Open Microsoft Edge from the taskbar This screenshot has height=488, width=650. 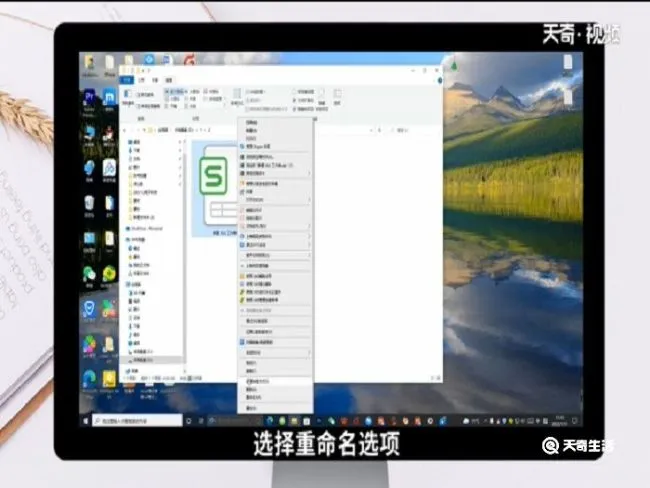pos(270,421)
